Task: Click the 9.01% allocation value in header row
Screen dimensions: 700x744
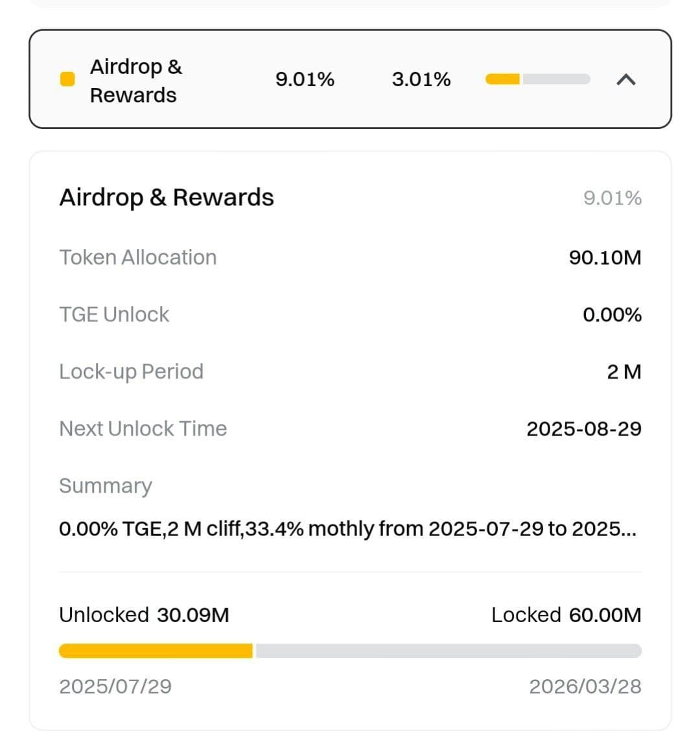Action: [x=305, y=80]
